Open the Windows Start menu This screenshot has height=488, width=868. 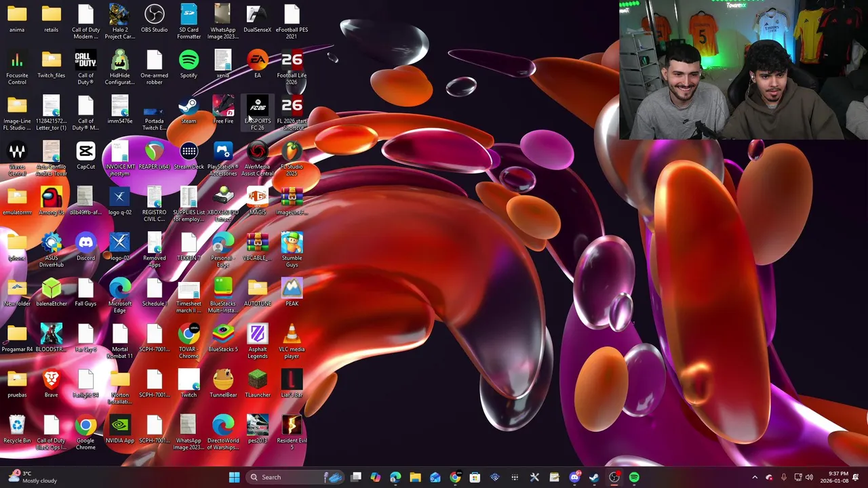[234, 477]
